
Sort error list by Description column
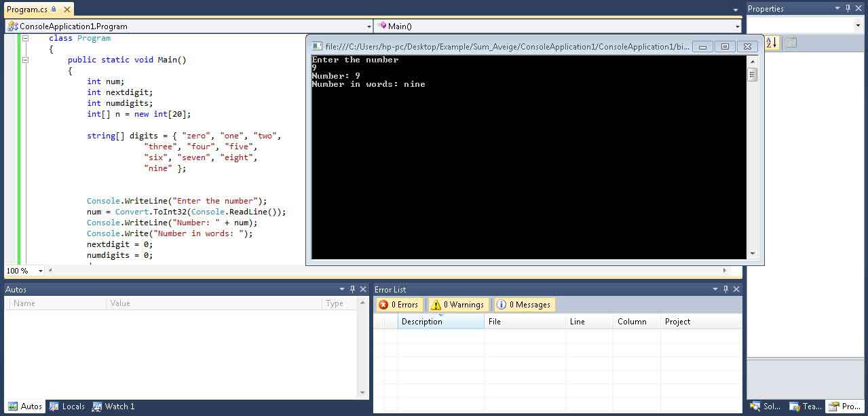pos(440,322)
